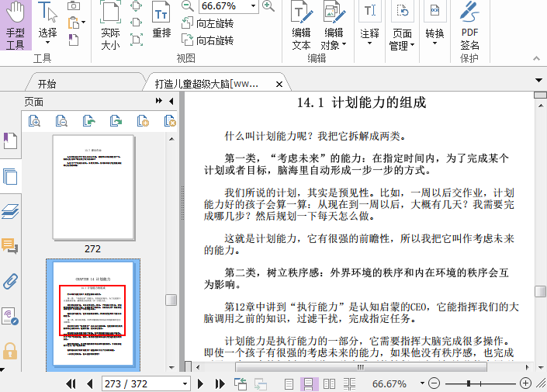
Task: Open the Security lock sidebar panel
Action: 10,351
